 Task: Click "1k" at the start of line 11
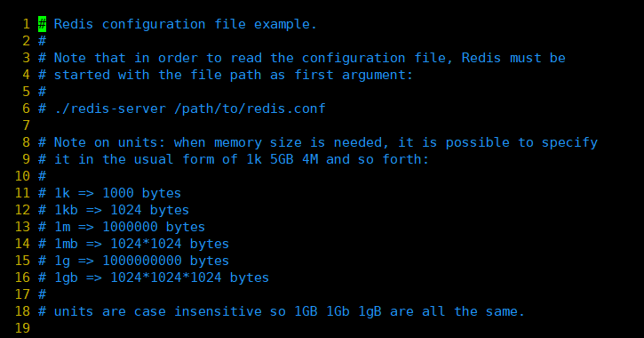62,193
